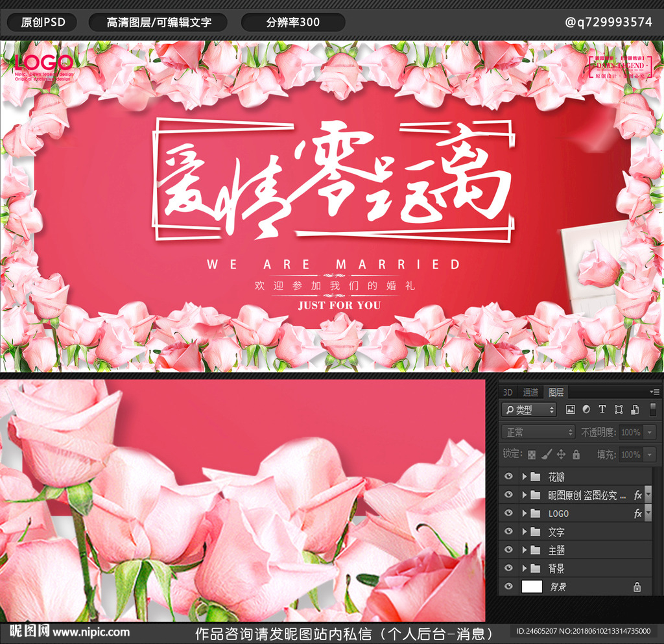Expand the 背景 folder group

point(524,568)
